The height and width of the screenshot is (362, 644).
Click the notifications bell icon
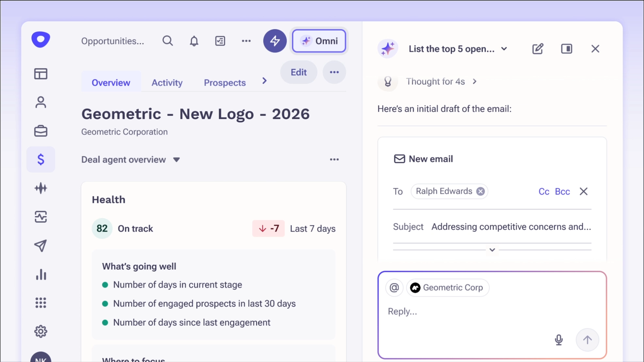coord(194,41)
